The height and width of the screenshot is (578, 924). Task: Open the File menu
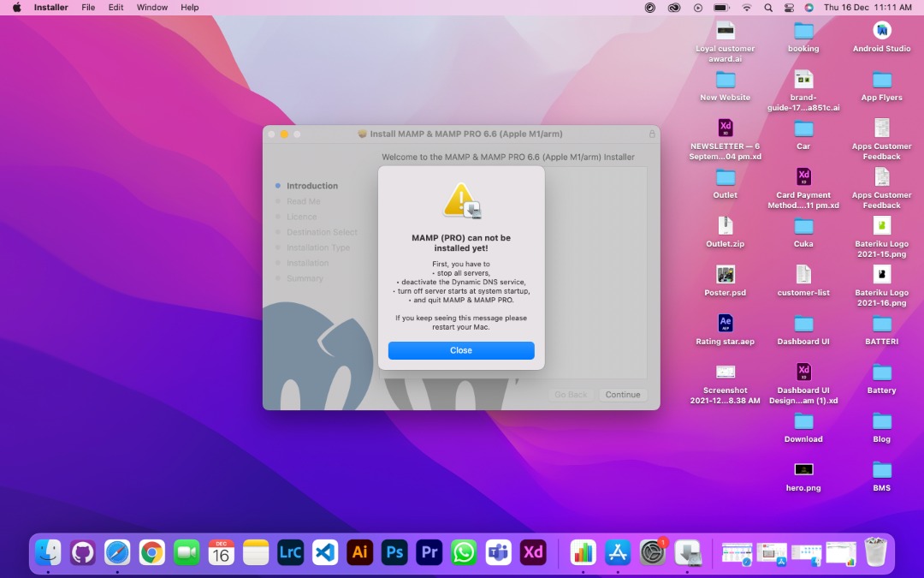[88, 8]
